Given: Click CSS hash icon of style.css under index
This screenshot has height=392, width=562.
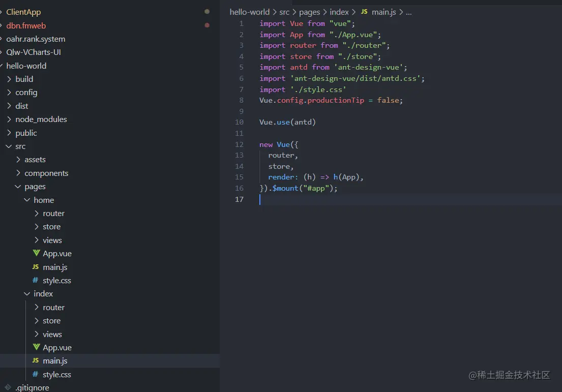Looking at the screenshot, I should 35,374.
